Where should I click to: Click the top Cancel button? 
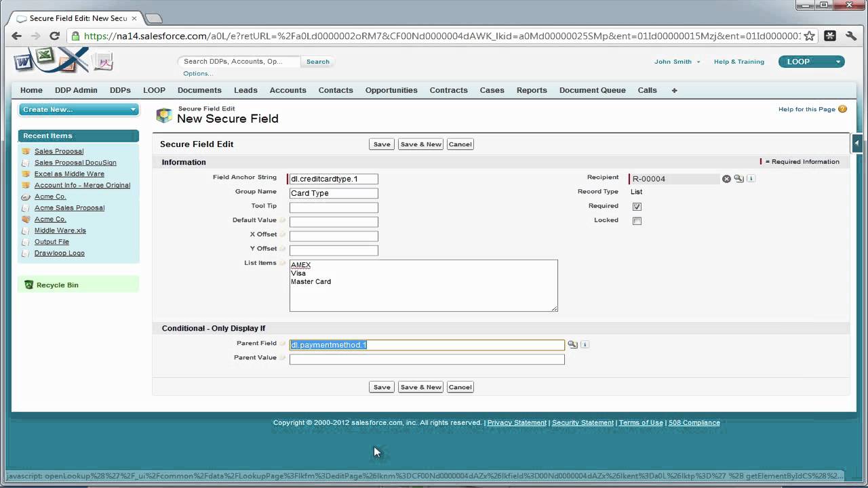click(460, 144)
